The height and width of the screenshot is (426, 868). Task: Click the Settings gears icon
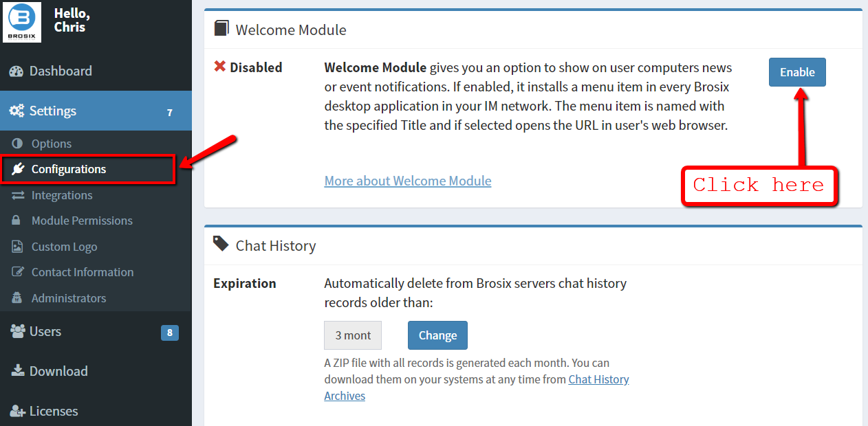tap(17, 111)
